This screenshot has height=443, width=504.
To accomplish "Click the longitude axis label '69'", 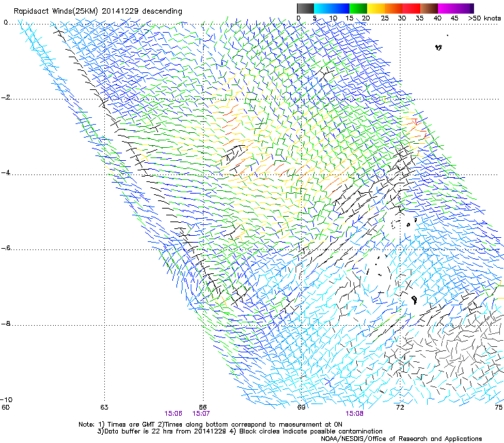I will pos(301,408).
